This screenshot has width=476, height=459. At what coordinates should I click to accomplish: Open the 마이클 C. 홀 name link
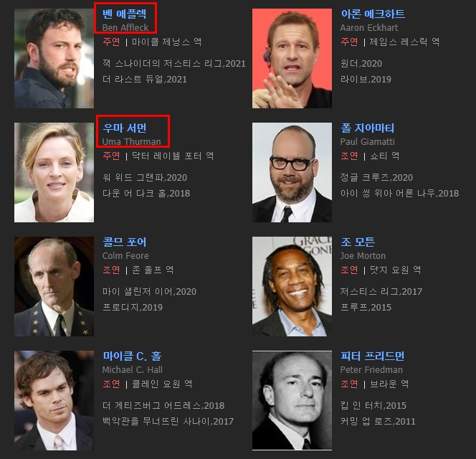point(132,356)
